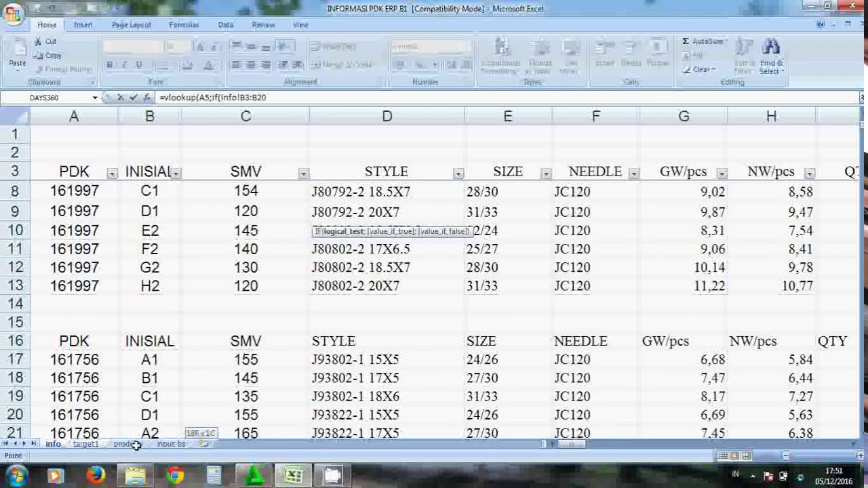Open the Office button menu
Viewport: 868px width, 488px height.
12,14
